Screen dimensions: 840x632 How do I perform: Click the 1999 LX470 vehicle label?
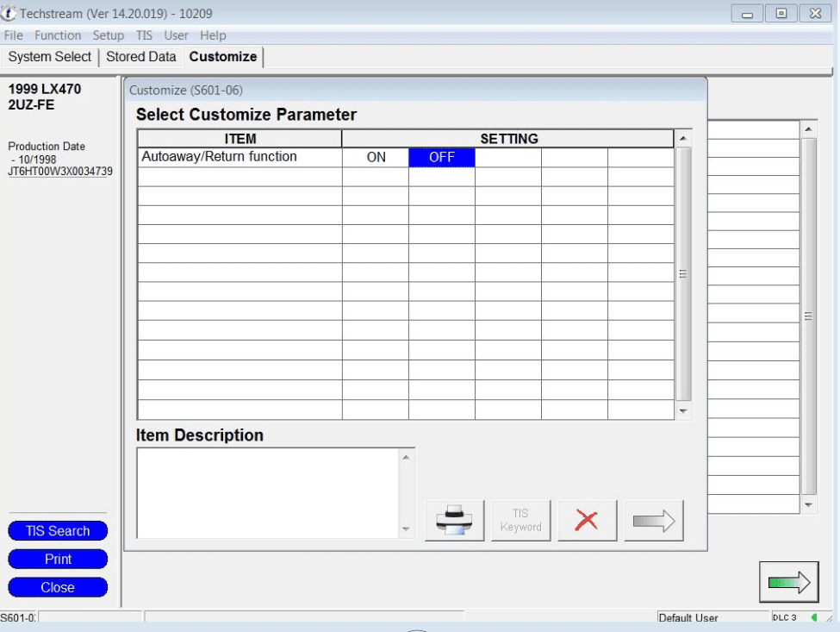(45, 89)
